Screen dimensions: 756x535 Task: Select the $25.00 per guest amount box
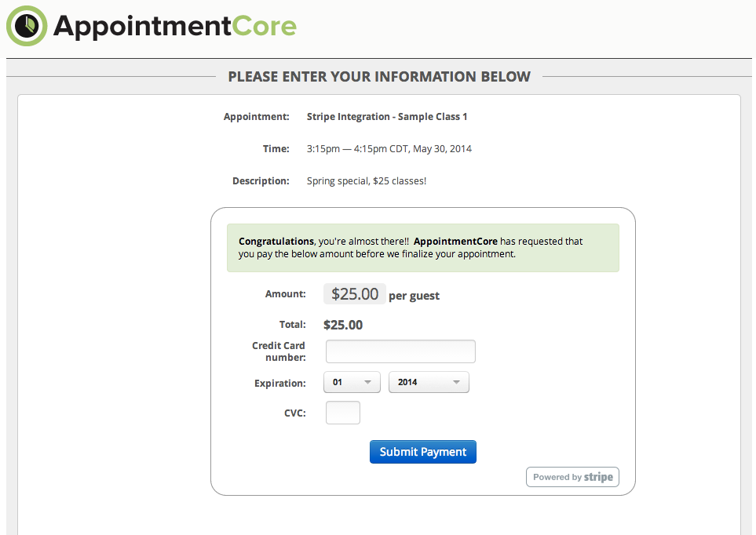(x=354, y=294)
